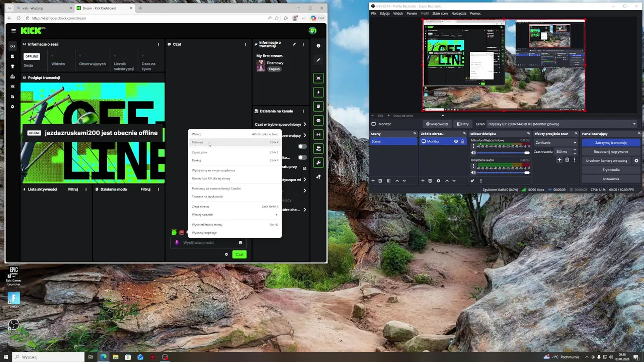Remove scene transition with trash icon
The width and height of the screenshot is (644, 362).
(x=567, y=160)
